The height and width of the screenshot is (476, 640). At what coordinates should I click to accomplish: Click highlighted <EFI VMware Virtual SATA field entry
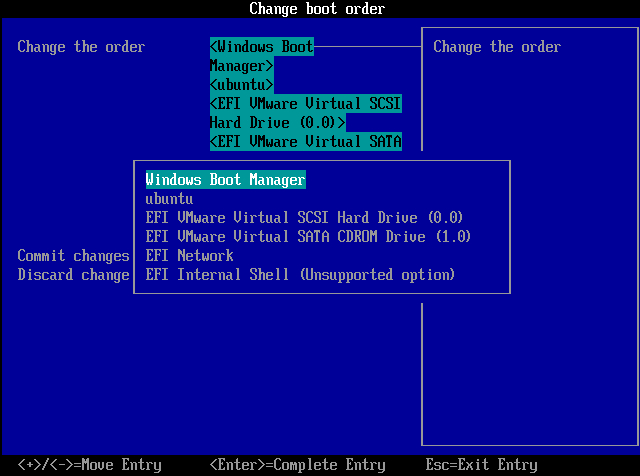306,142
